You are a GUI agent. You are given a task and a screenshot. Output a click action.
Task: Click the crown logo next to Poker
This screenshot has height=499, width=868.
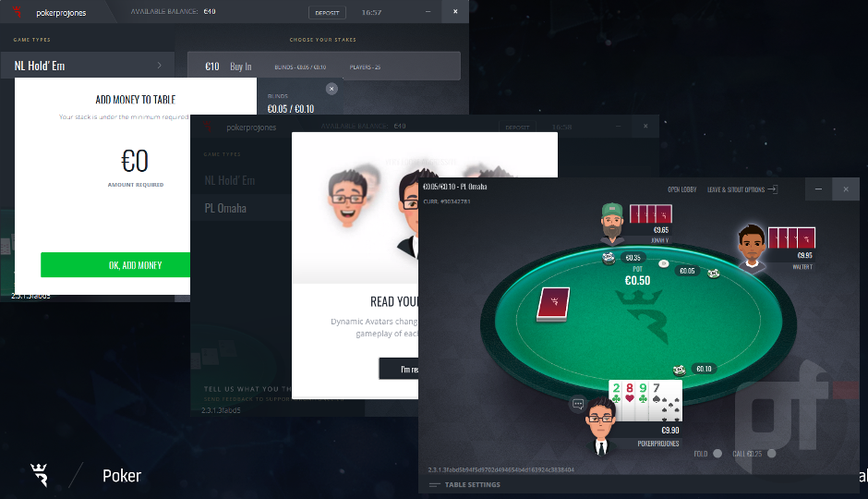[40, 475]
